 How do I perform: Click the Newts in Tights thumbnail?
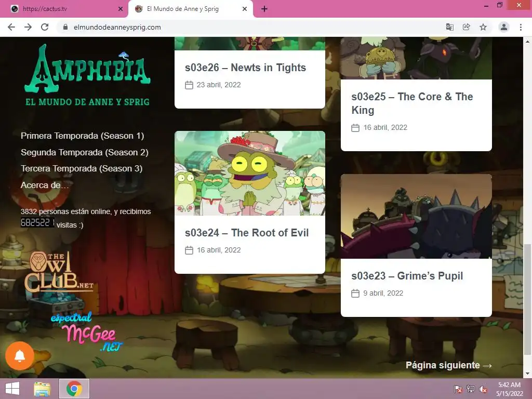[x=250, y=44]
